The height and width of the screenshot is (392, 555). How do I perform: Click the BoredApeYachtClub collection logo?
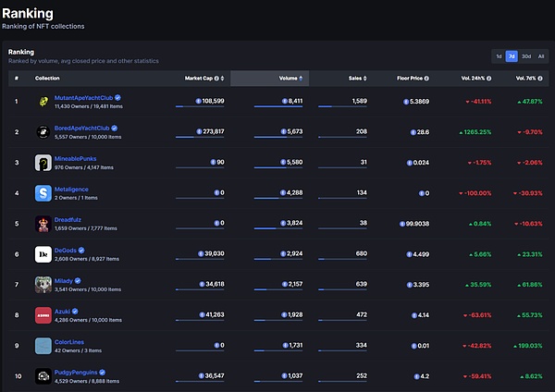point(43,132)
